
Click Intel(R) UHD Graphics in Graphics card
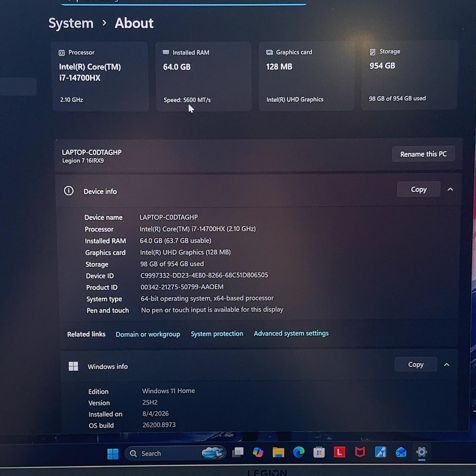tap(294, 99)
